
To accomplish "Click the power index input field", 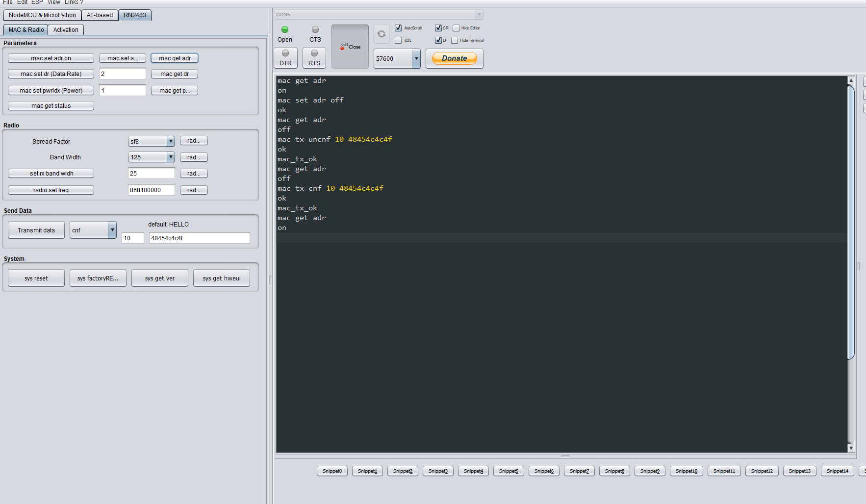I will click(x=123, y=91).
